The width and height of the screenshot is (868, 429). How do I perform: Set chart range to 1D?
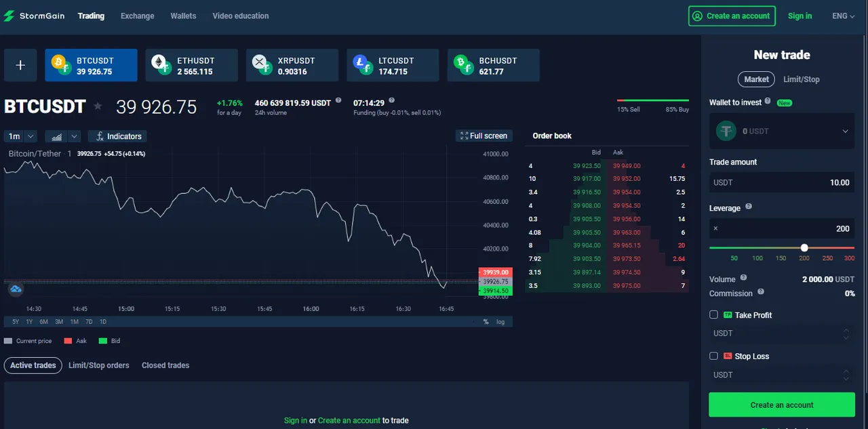[103, 322]
